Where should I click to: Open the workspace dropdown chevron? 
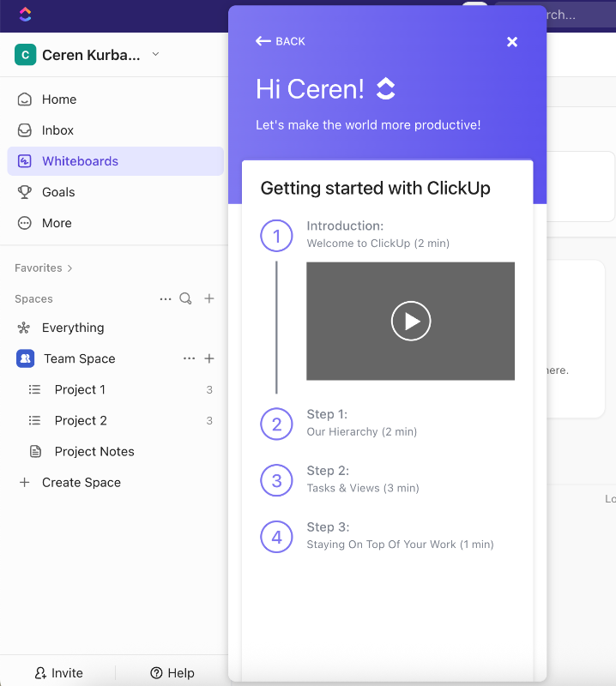point(155,54)
